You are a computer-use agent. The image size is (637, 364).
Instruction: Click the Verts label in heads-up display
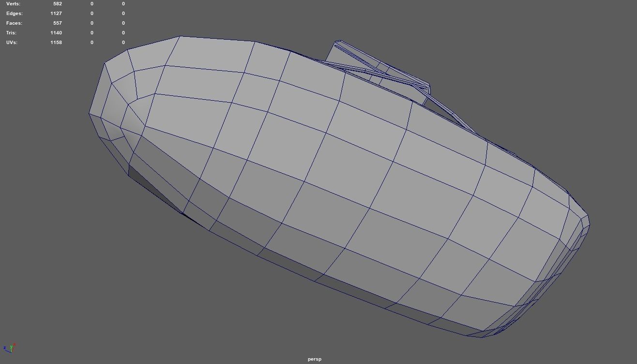pyautogui.click(x=13, y=4)
